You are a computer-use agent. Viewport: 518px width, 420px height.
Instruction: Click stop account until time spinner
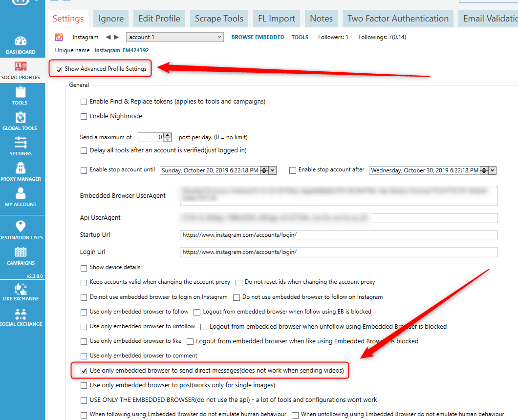[x=264, y=170]
